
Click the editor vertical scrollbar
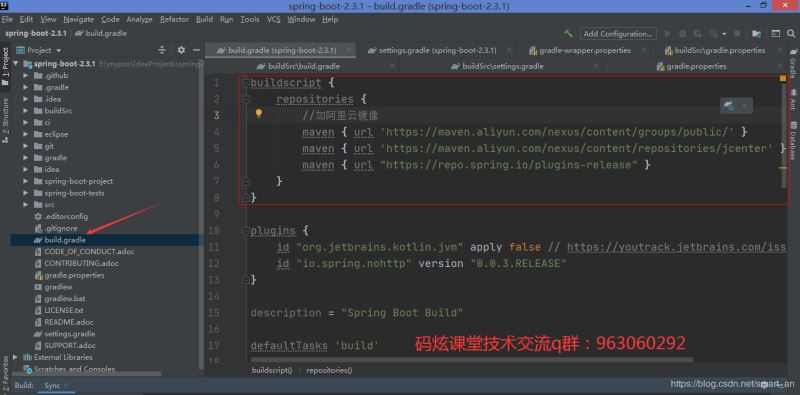[784, 136]
